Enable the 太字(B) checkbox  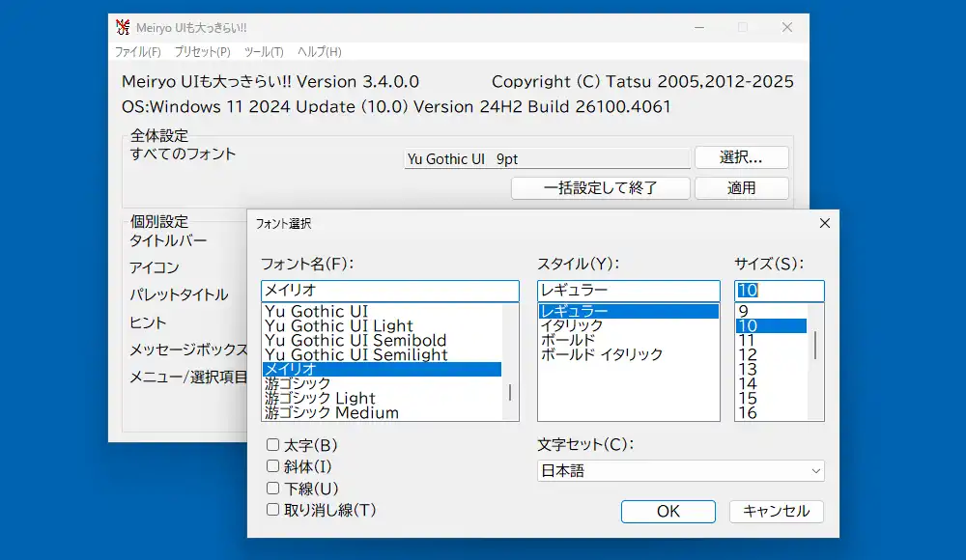click(x=273, y=444)
